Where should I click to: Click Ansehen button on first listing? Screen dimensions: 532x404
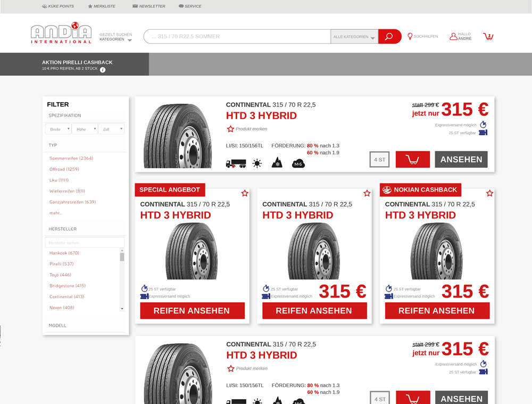point(461,159)
